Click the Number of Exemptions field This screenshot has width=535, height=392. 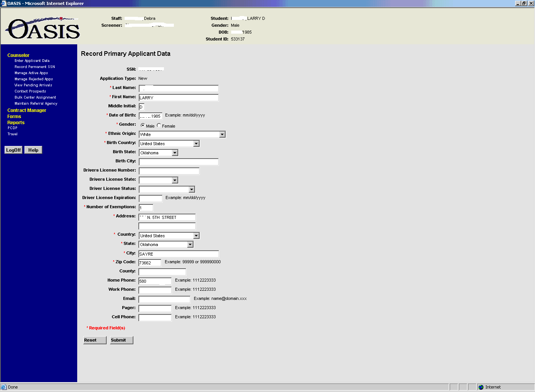pyautogui.click(x=146, y=208)
